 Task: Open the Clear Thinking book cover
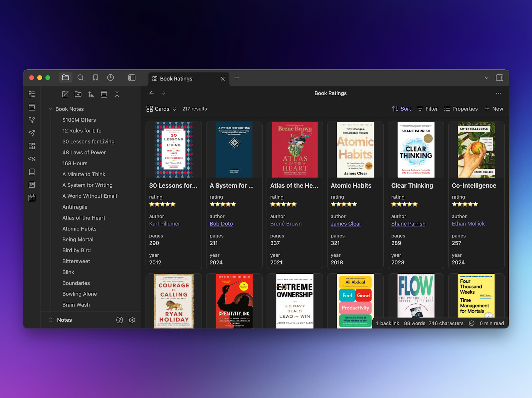pos(416,150)
